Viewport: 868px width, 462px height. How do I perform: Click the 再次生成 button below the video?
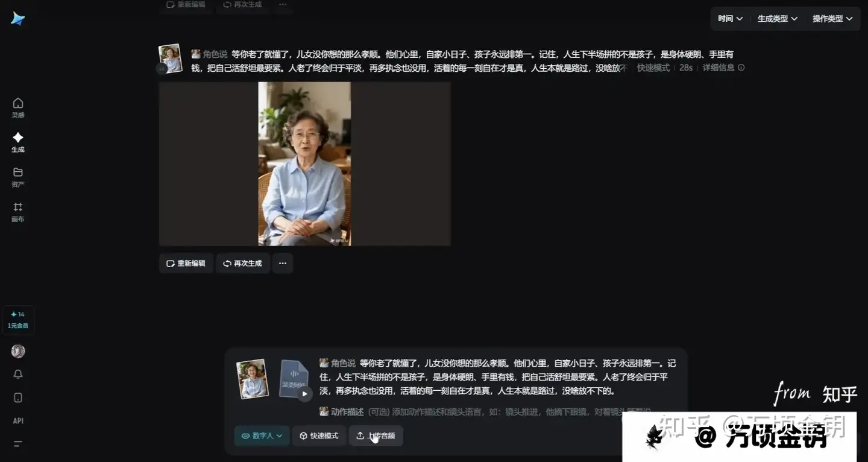pos(242,264)
